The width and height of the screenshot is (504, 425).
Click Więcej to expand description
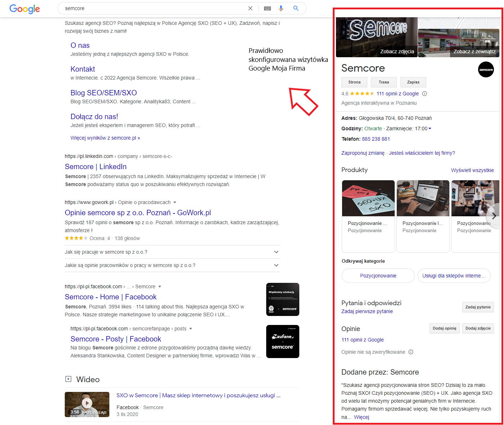coord(362,417)
